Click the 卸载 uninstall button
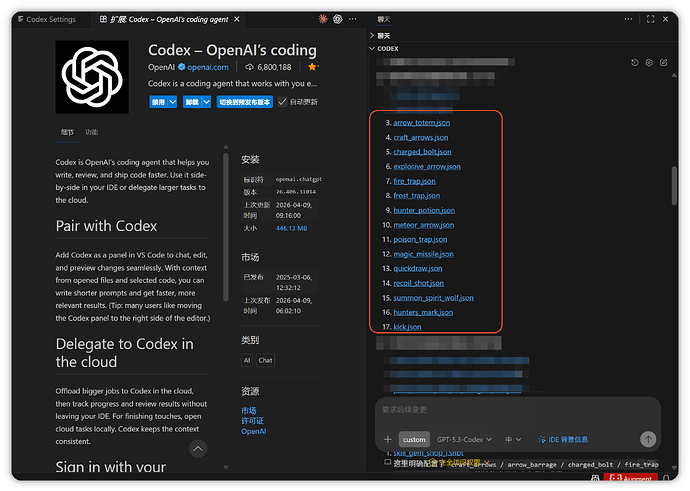 (x=192, y=102)
